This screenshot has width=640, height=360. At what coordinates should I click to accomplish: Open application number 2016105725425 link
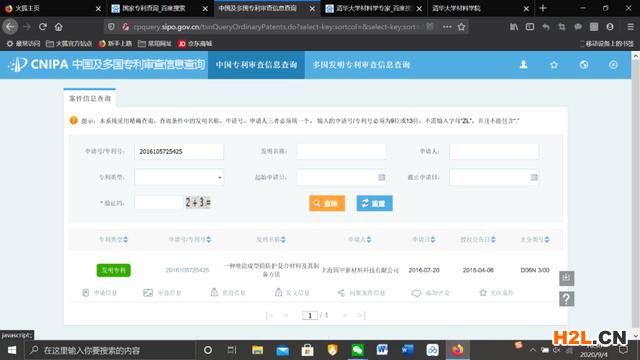[x=187, y=270]
